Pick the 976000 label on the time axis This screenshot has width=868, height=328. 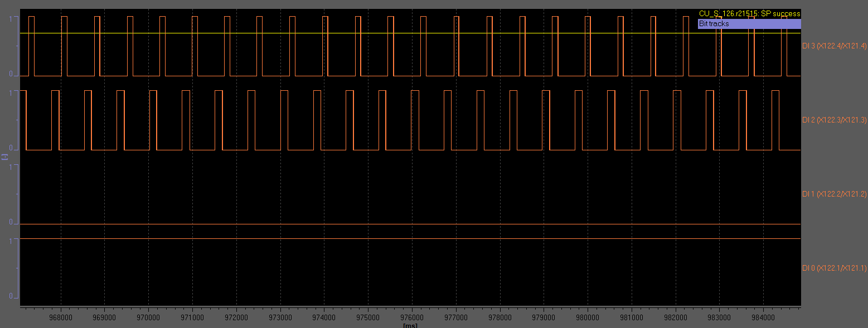coord(412,317)
